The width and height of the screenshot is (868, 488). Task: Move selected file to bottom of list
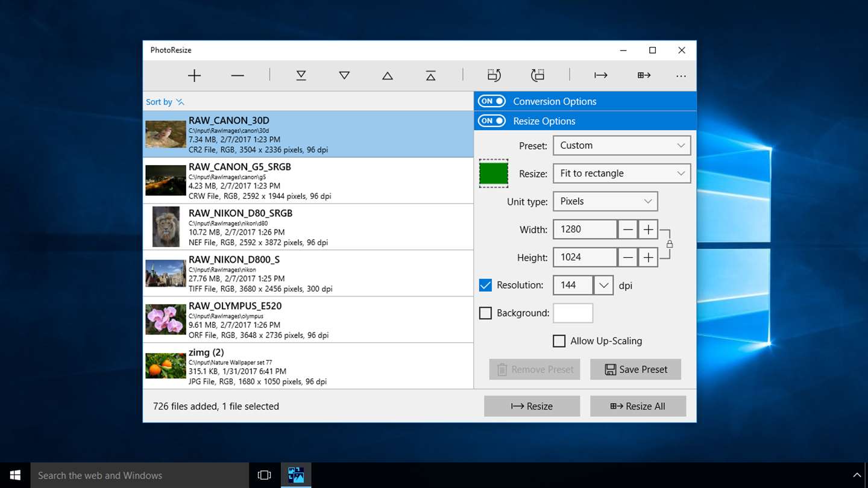301,76
